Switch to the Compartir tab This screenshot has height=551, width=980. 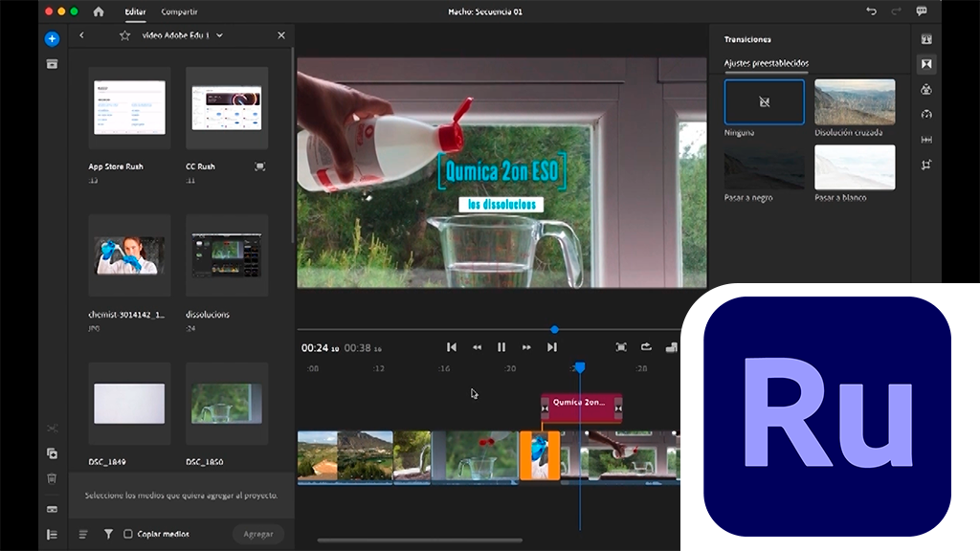click(179, 11)
